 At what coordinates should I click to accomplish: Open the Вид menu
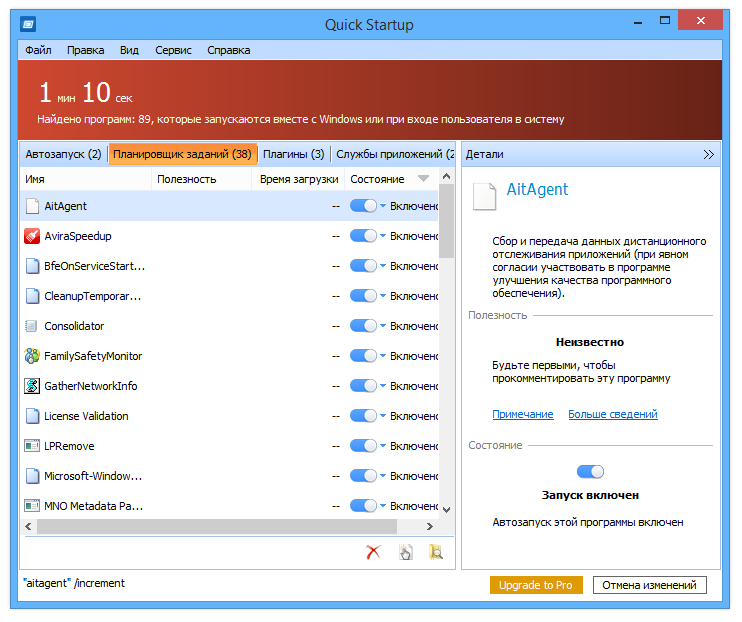point(129,50)
